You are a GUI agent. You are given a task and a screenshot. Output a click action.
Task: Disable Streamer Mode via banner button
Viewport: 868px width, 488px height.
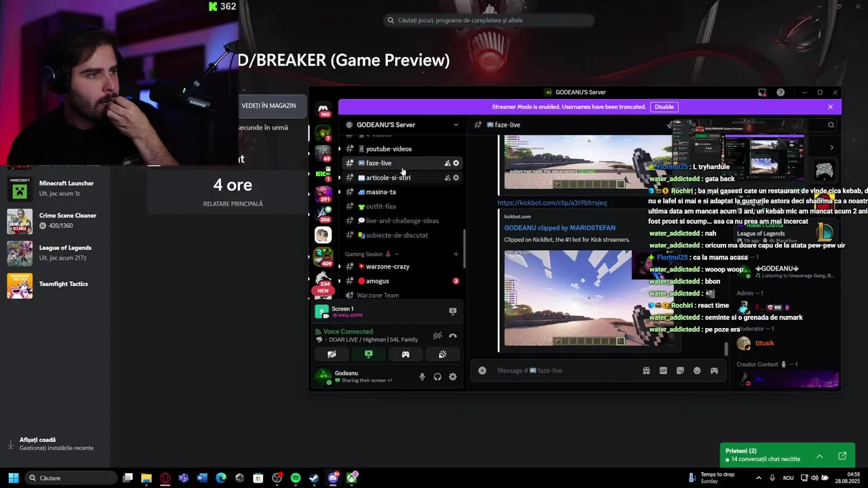pos(664,107)
